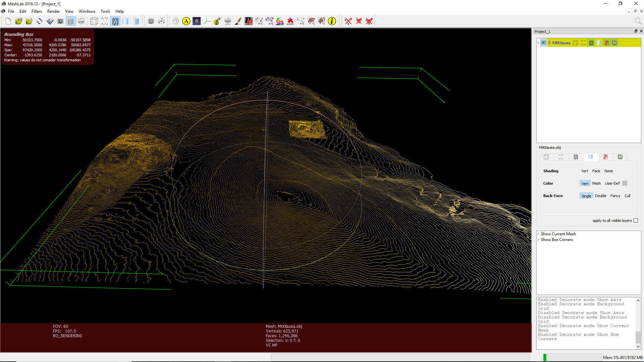Open the Raster alignment camera tool
Image resolution: width=644 pixels, height=362 pixels.
[x=228, y=21]
